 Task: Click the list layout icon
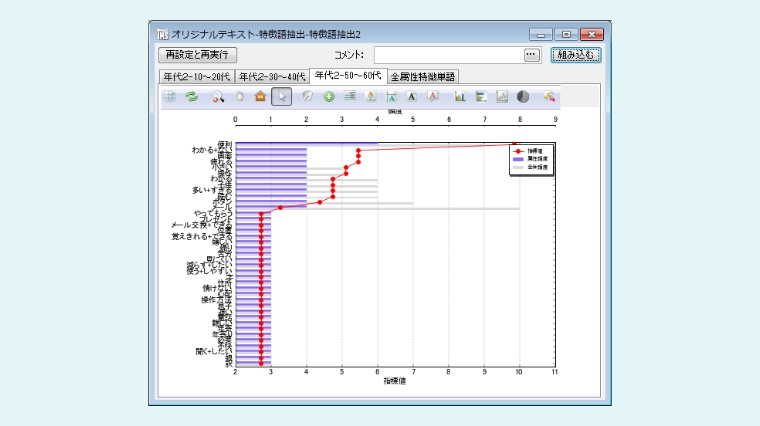click(x=349, y=96)
